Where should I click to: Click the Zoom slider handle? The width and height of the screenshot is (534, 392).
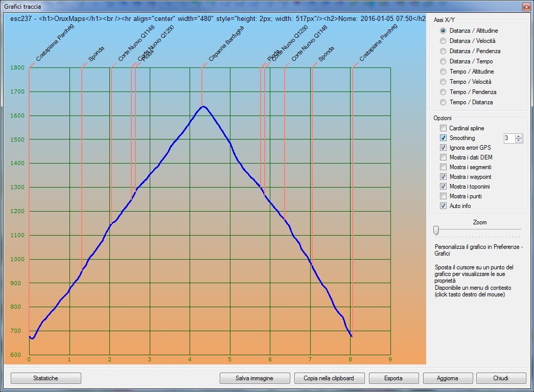[436, 230]
